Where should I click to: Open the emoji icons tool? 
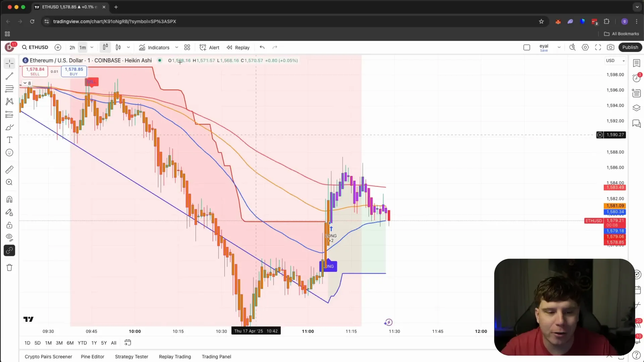[x=9, y=153]
